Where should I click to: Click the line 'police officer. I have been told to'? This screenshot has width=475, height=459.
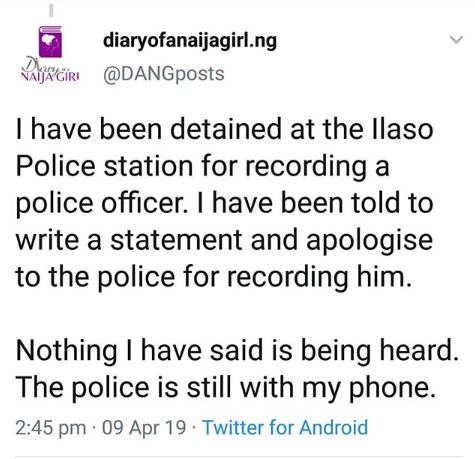[224, 203]
